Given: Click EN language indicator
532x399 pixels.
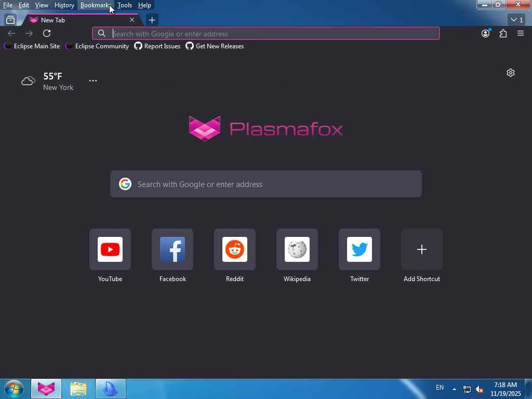Looking at the screenshot, I should pyautogui.click(x=440, y=388).
